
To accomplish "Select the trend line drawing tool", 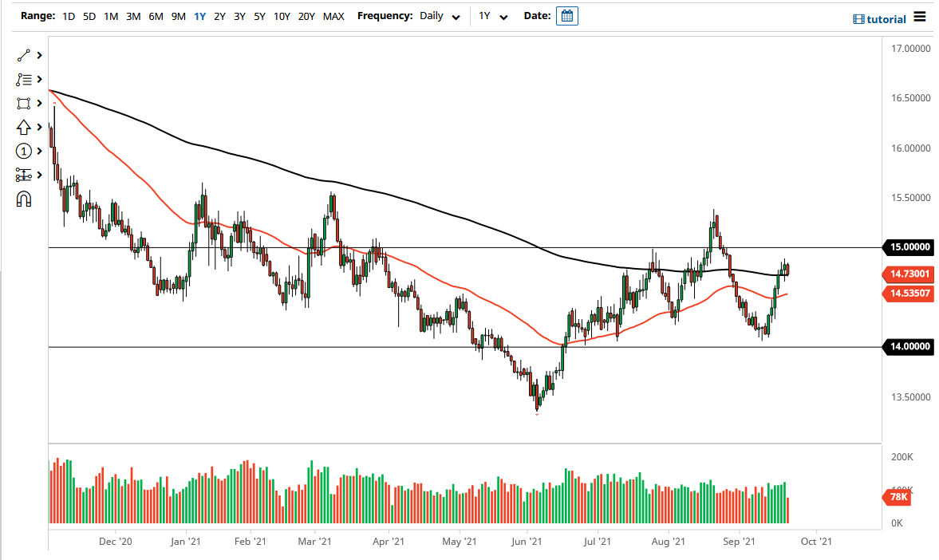I will point(24,55).
